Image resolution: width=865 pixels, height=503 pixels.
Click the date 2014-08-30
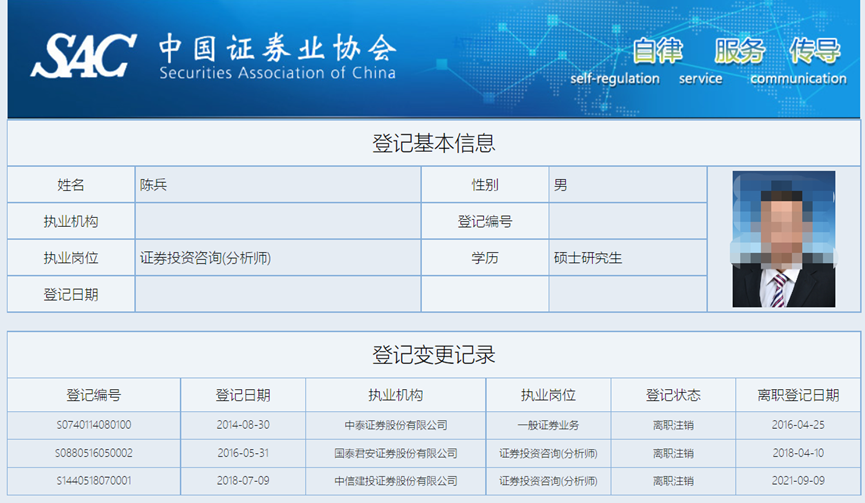coord(243,425)
